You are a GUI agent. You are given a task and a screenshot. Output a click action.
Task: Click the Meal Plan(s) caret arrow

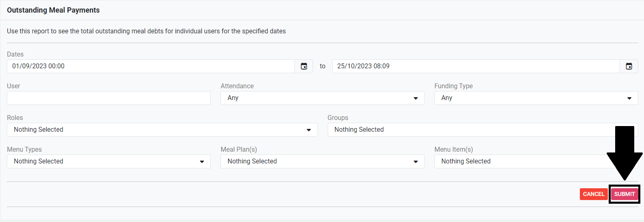tap(415, 162)
